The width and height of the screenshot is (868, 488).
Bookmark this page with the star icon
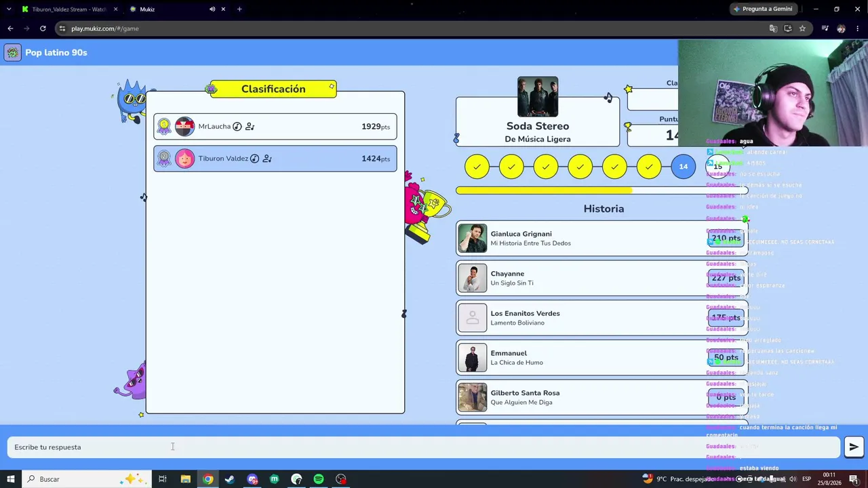[x=802, y=28]
